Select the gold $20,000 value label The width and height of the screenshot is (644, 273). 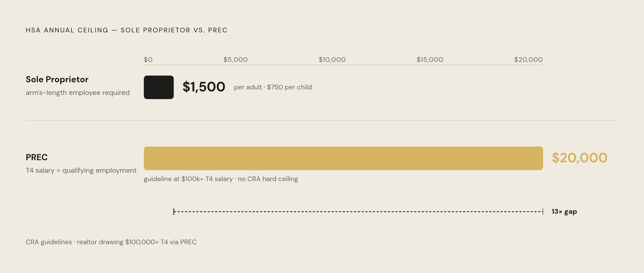[x=579, y=158]
